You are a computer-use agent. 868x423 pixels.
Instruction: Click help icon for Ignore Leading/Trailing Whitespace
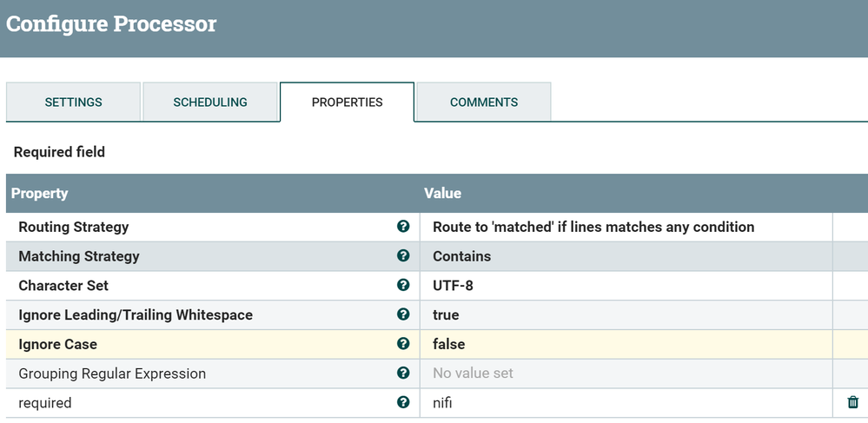pyautogui.click(x=403, y=314)
